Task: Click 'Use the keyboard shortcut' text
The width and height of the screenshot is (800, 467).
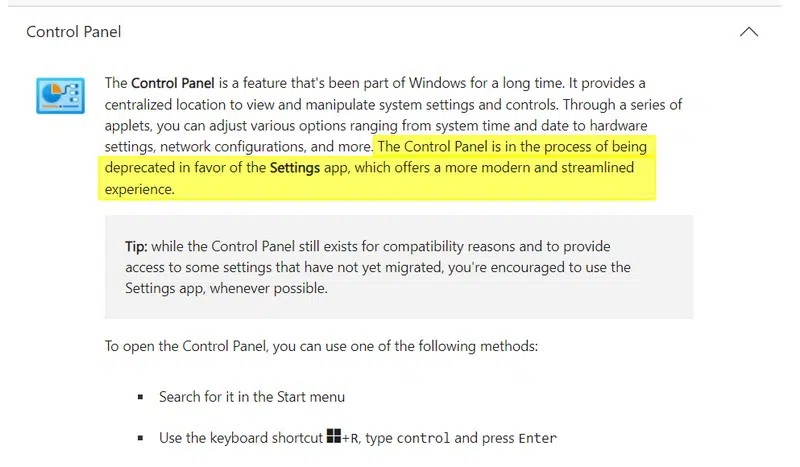Action: click(x=241, y=438)
